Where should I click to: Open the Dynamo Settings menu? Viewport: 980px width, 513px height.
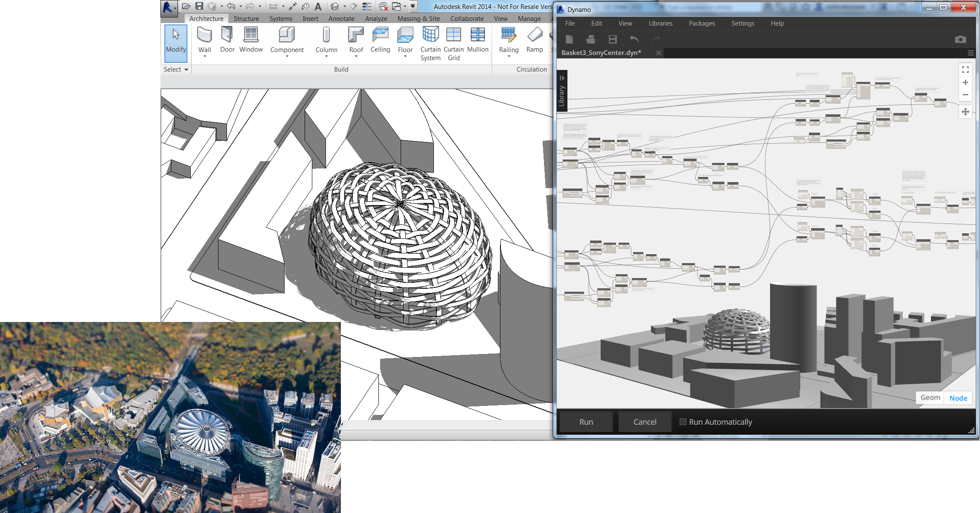pyautogui.click(x=743, y=23)
